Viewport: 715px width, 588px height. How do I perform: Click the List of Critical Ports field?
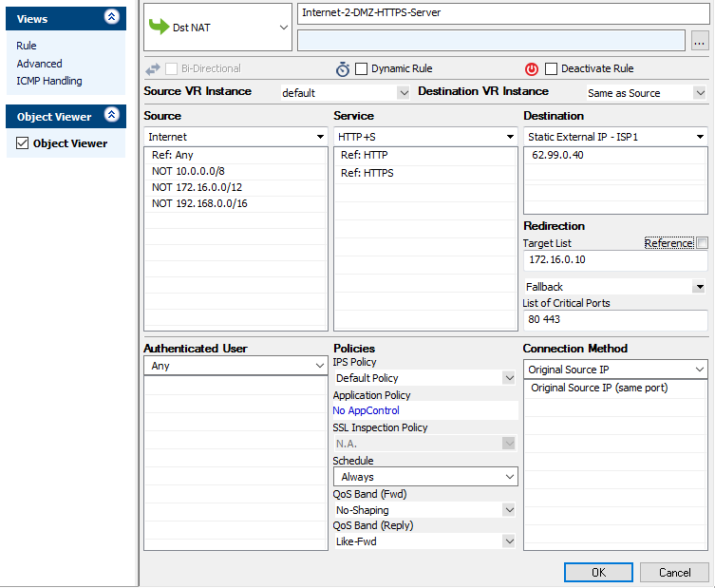tap(615, 319)
